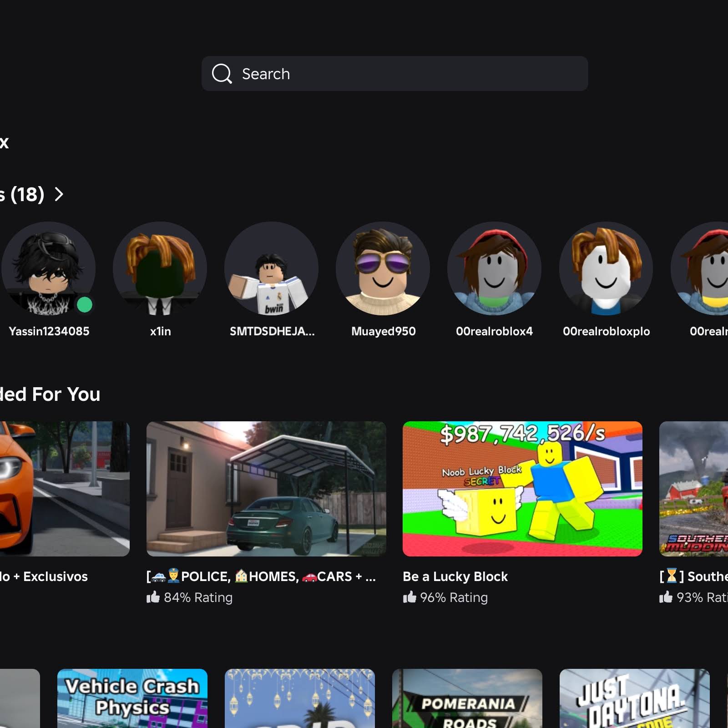Open the Pomerania Roads game tile
Screen dimensions: 728x728
coord(467,698)
